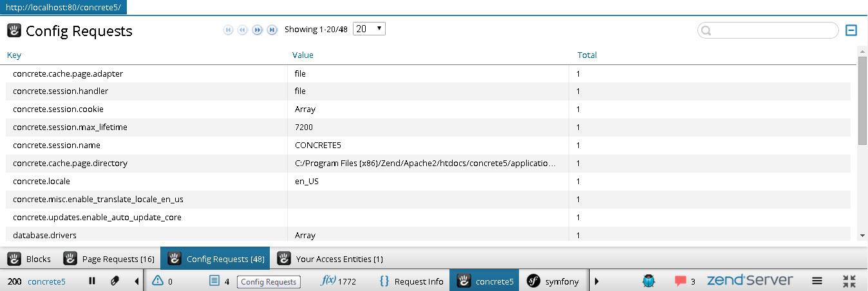Click the blue debugger bug icon
The width and height of the screenshot is (868, 291).
(648, 281)
